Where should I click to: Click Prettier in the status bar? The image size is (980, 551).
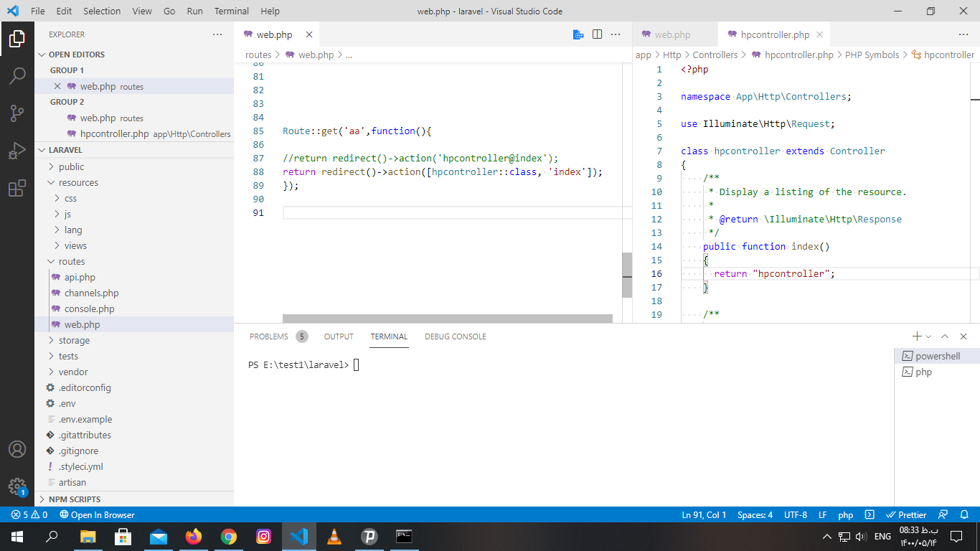pos(906,514)
